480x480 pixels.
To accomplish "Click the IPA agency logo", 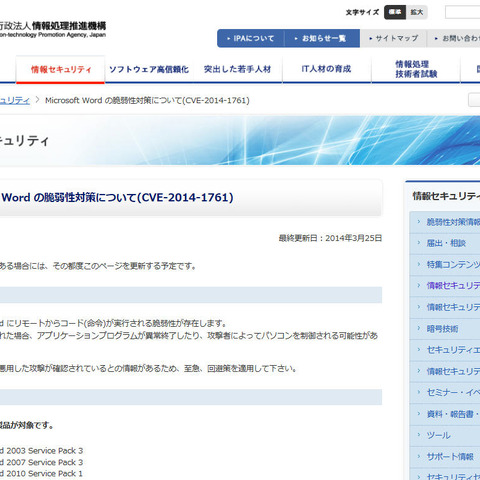I will 53,29.
